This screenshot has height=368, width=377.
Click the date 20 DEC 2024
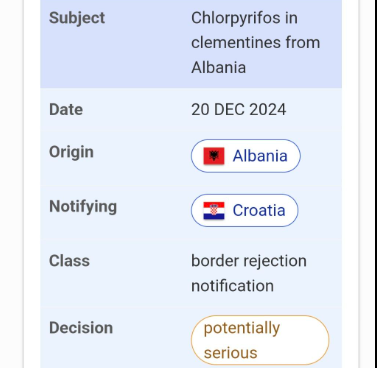point(238,109)
